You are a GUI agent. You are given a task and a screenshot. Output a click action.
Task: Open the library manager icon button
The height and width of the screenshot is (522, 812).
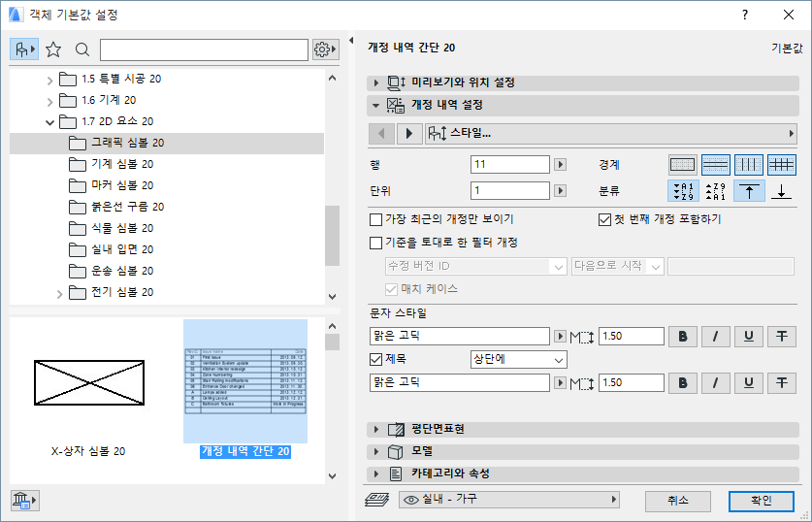(25, 501)
